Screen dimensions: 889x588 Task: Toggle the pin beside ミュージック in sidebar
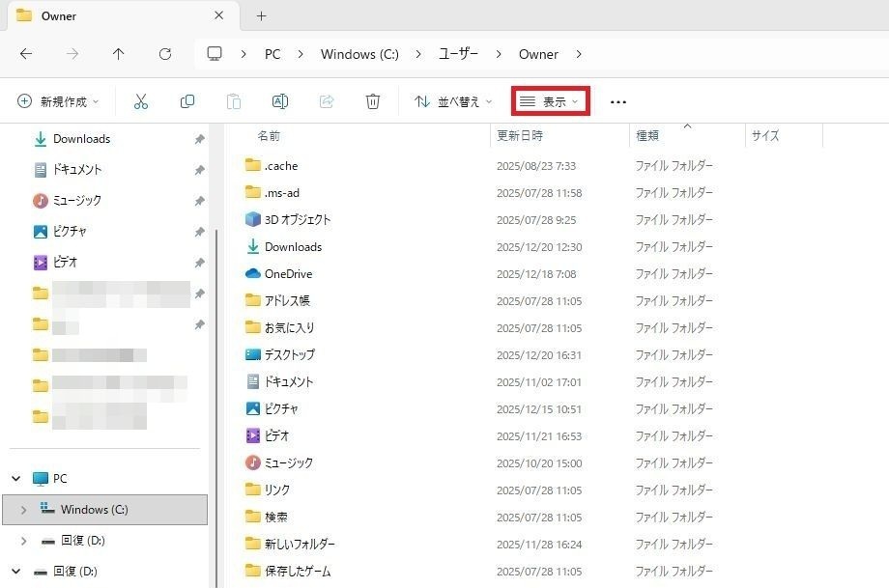coord(199,201)
